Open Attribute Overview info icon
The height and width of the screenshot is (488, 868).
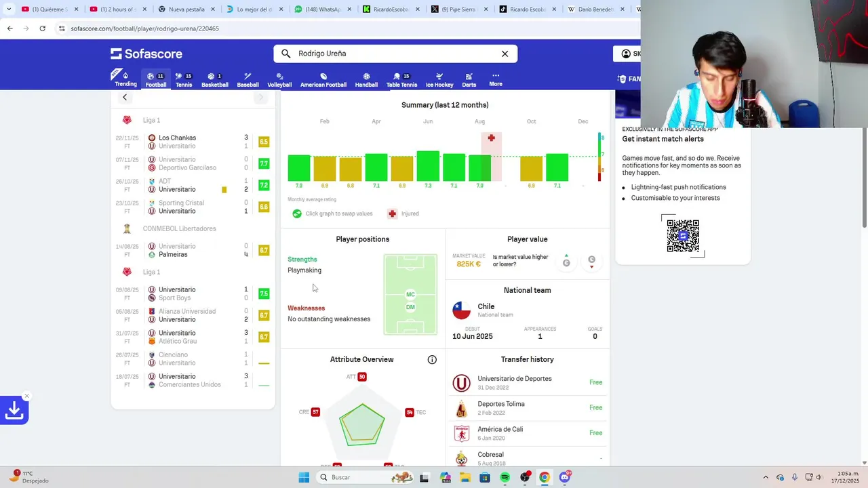point(432,360)
